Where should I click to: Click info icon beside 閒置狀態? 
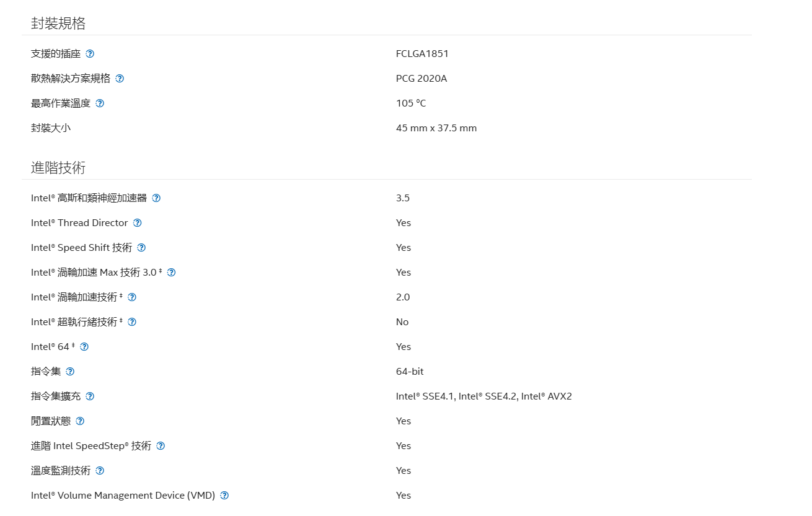click(80, 421)
